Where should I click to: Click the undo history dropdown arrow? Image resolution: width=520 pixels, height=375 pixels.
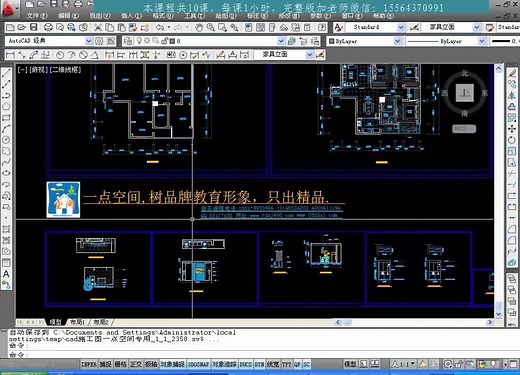pyautogui.click(x=169, y=27)
